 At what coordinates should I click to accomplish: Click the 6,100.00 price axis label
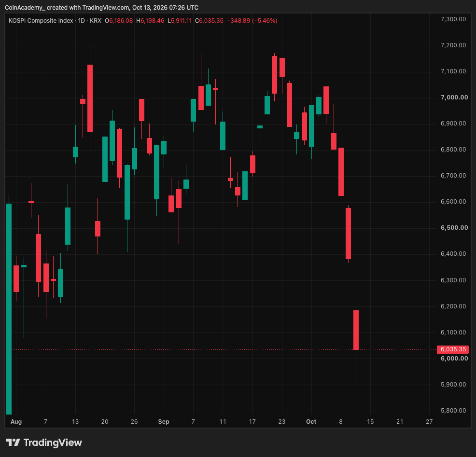click(x=453, y=332)
